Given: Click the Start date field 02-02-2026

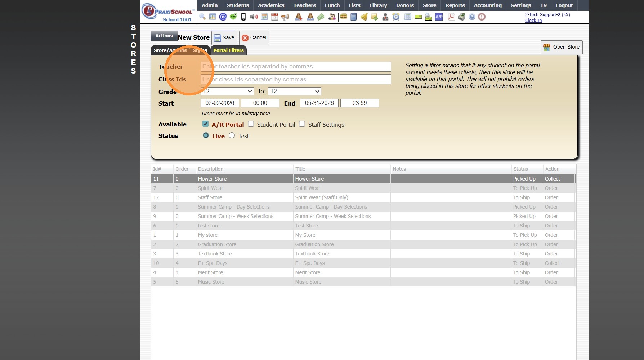Looking at the screenshot, I should 220,103.
